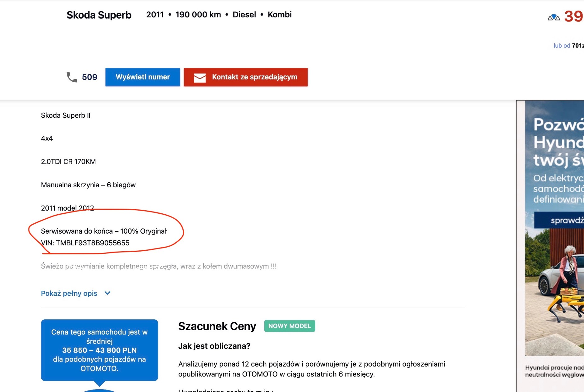Click the price comparison icon beside the price

tap(554, 17)
